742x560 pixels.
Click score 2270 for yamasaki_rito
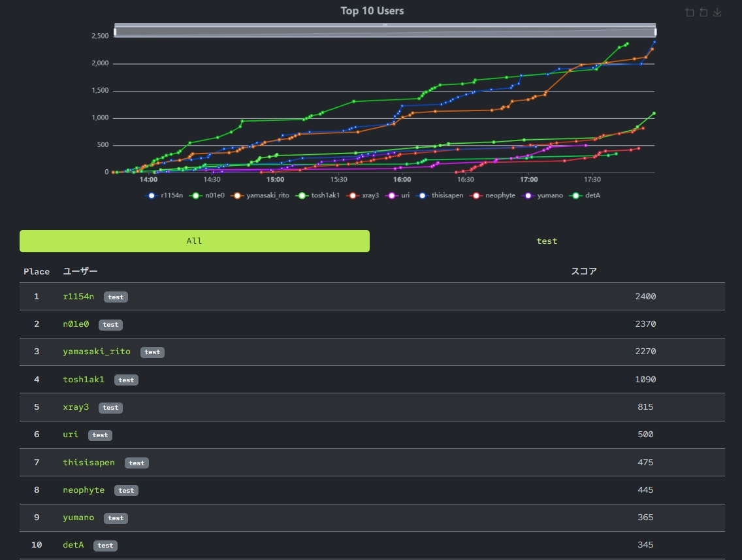tap(645, 352)
